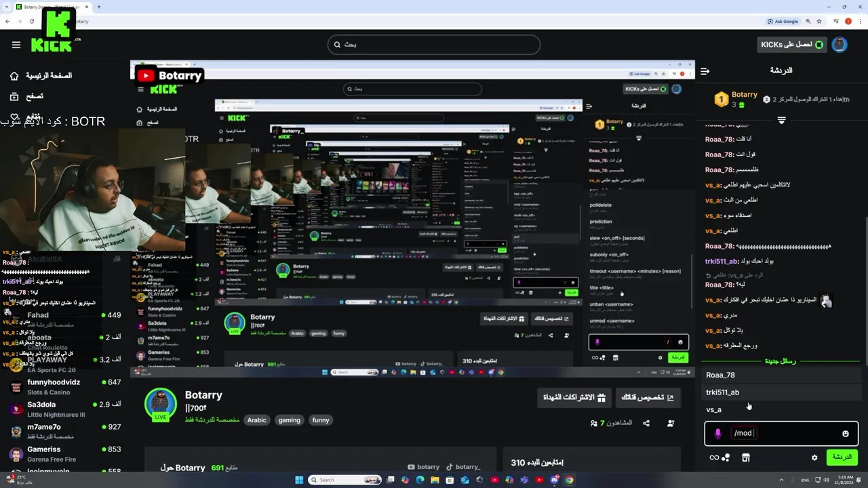This screenshot has height=488, width=868.
Task: Click the volume icon in system tray
Action: (x=827, y=480)
